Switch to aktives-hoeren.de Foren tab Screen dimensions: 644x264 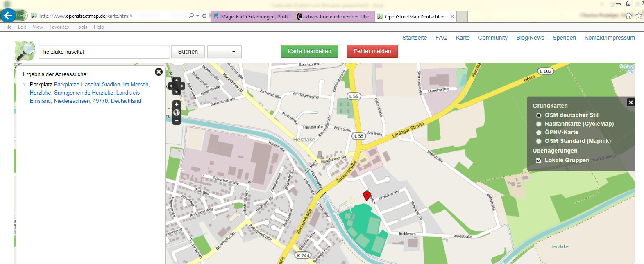coord(334,16)
